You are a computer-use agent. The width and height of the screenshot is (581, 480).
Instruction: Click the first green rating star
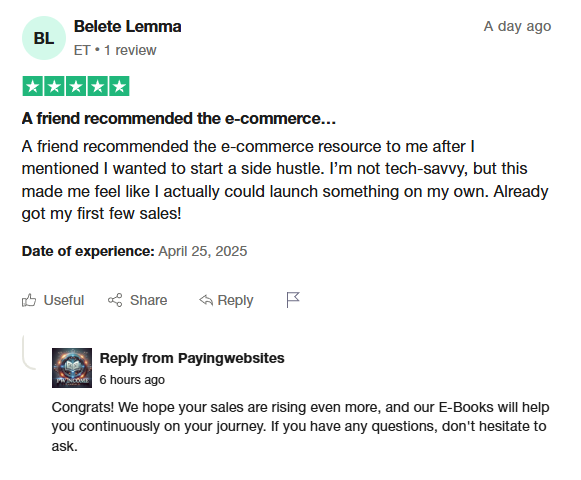[33, 86]
